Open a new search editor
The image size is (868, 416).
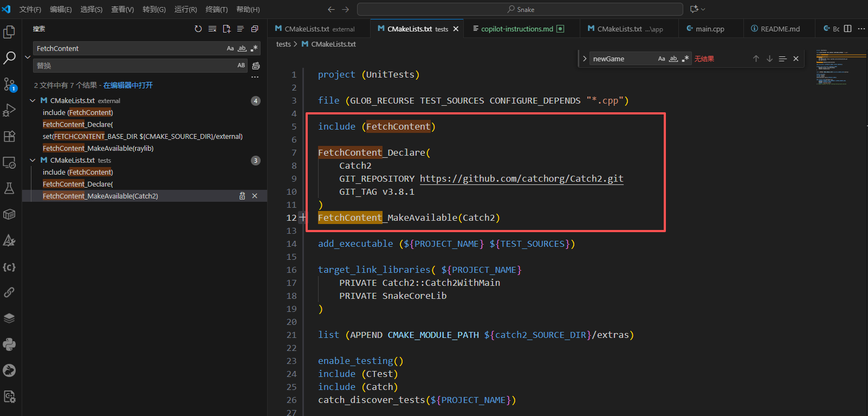click(x=226, y=29)
